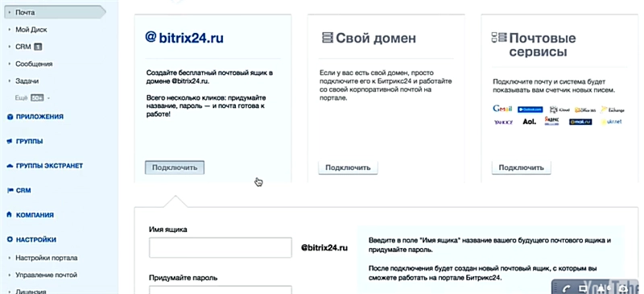Open the Gmail mail service logo
Image resolution: width=644 pixels, height=294 pixels.
502,109
